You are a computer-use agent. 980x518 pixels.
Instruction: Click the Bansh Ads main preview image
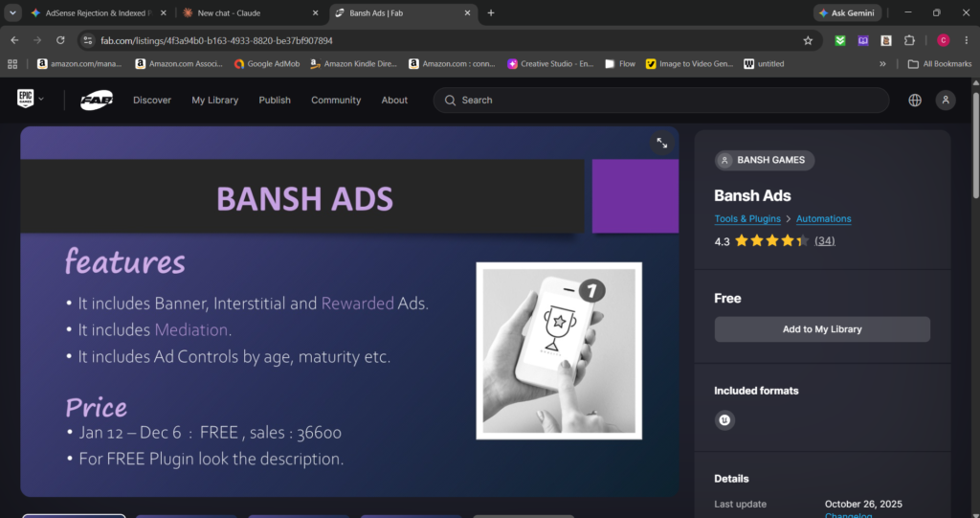click(349, 311)
